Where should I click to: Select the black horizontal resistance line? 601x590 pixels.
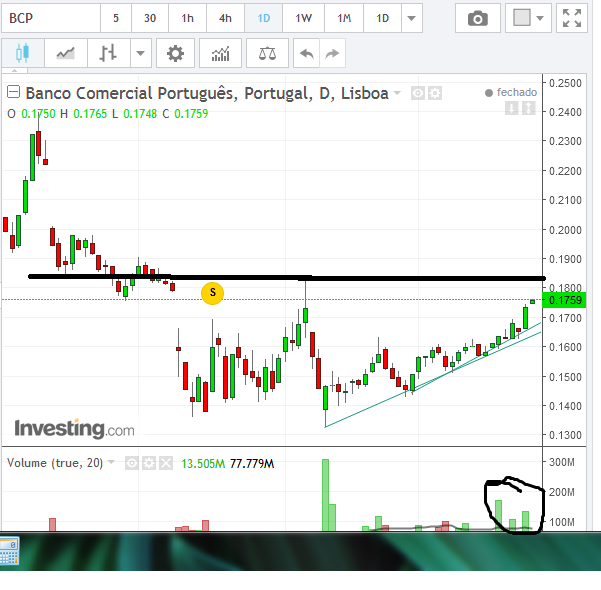287,277
